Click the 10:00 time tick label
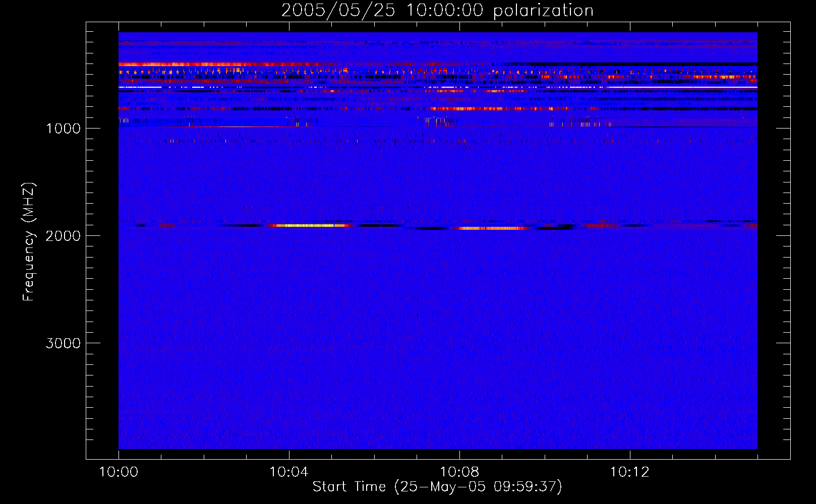This screenshot has height=504, width=816. [x=119, y=472]
